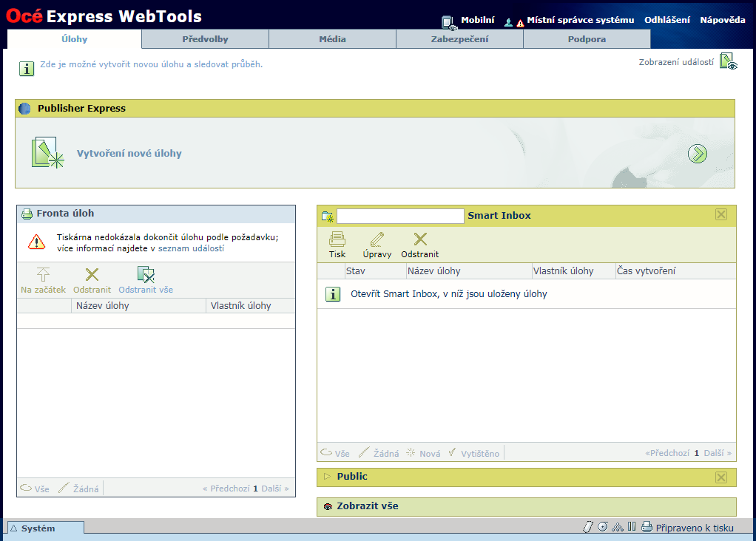This screenshot has width=756, height=541.
Task: Click the new job document icon
Action: pos(48,153)
